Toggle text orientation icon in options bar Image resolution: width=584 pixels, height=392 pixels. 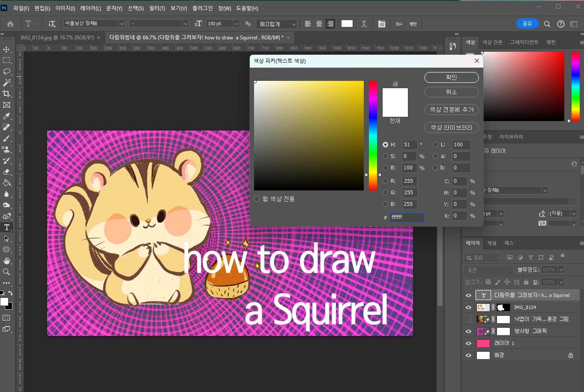52,24
